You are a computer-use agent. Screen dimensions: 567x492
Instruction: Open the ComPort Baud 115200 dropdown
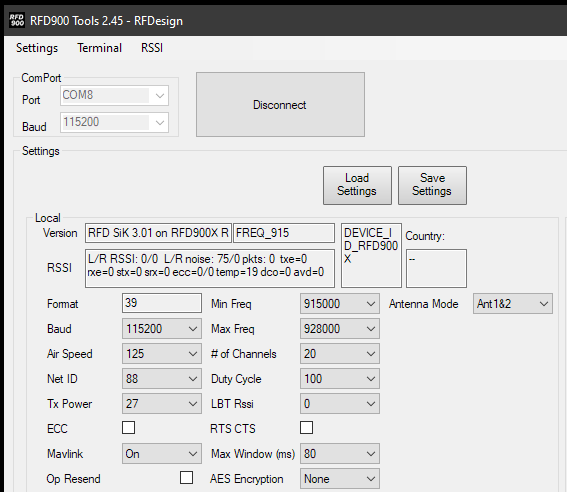pyautogui.click(x=114, y=122)
